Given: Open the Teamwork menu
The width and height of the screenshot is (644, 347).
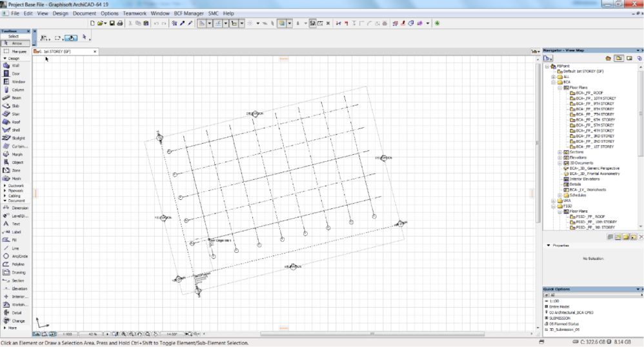Looking at the screenshot, I should 134,13.
